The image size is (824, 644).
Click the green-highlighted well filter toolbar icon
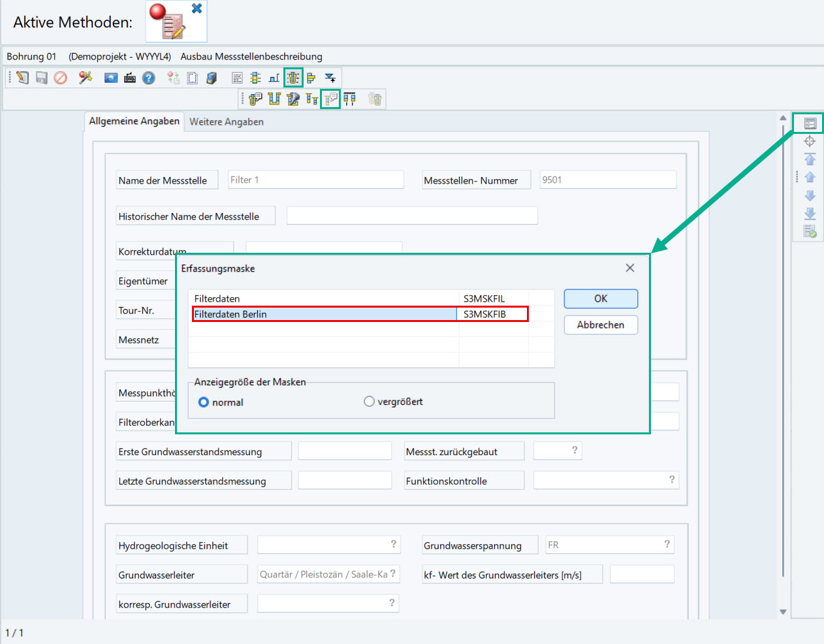293,78
